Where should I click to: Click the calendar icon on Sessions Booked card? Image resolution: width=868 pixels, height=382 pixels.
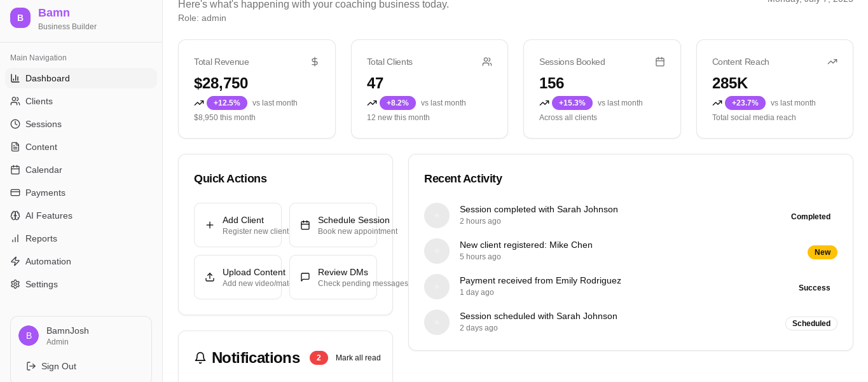[660, 62]
